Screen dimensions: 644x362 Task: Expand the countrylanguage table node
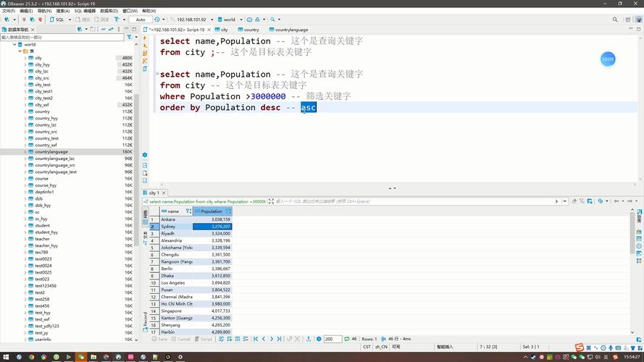tap(25, 152)
